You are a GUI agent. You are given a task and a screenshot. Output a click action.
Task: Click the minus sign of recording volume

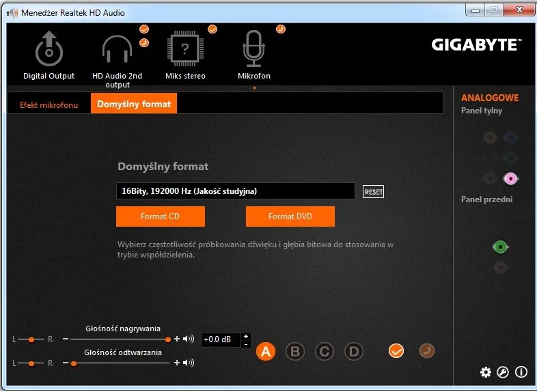66,339
